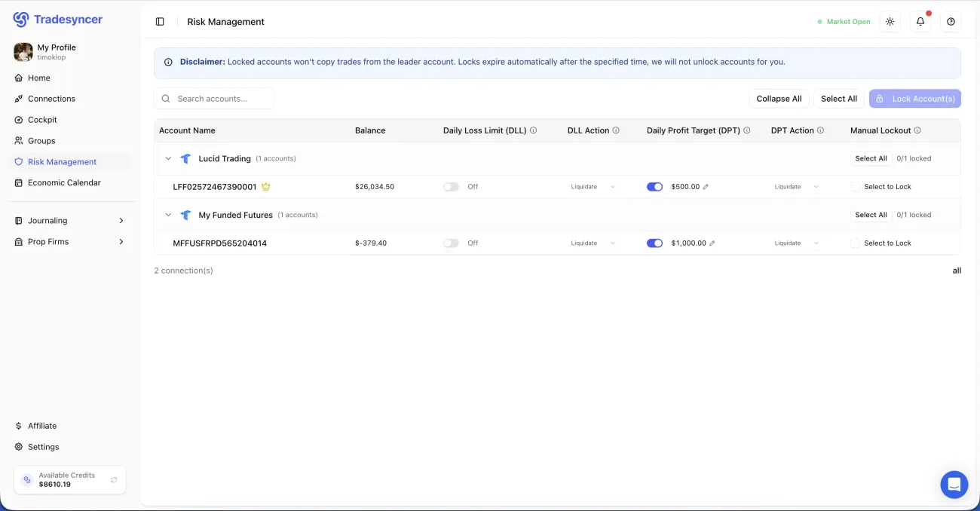Image resolution: width=980 pixels, height=511 pixels.
Task: Edit the $500.00 profit target pencil
Action: (706, 187)
